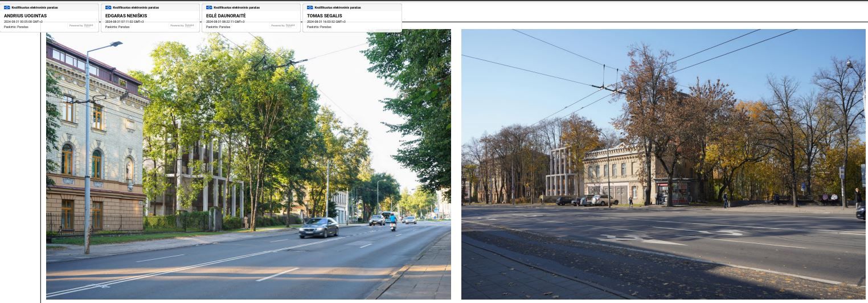Click the 08:22:11 timestamp under Eglė Daunoraitė
The height and width of the screenshot is (303, 868).
click(225, 22)
